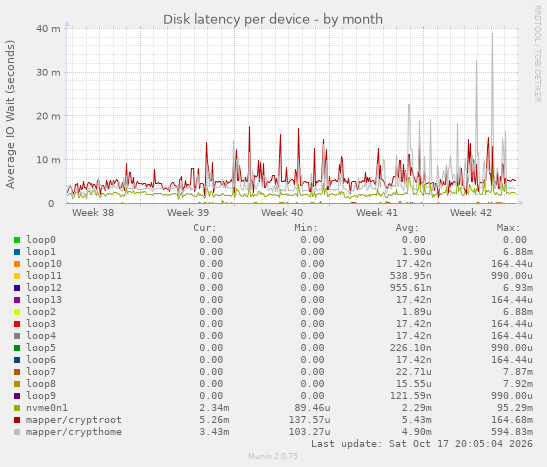Image resolution: width=547 pixels, height=467 pixels.
Task: Click the '40 m' y-axis label
Action: (x=48, y=29)
